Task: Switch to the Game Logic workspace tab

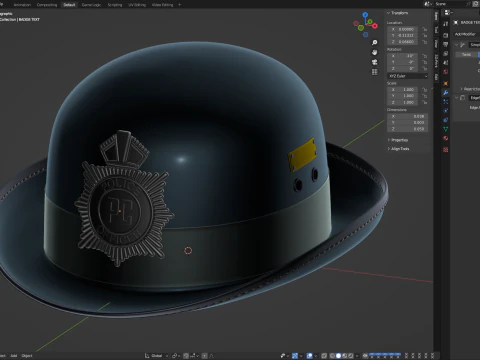Action: [x=91, y=5]
